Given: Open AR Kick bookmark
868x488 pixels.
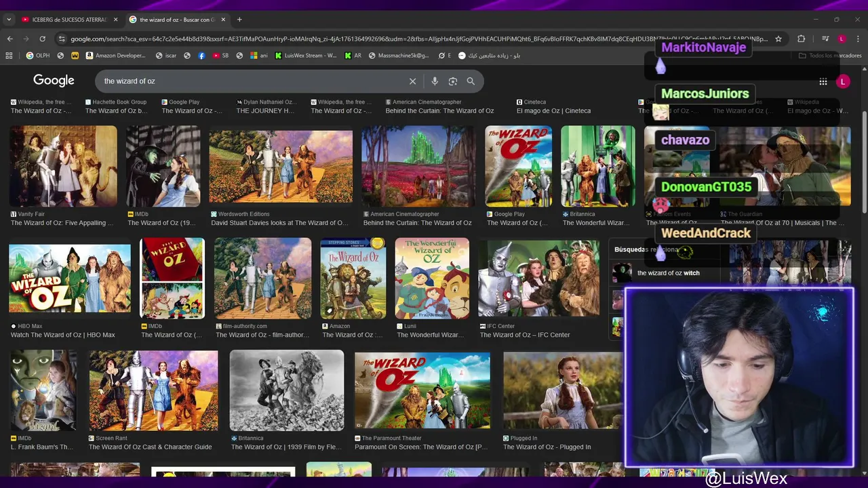Looking at the screenshot, I should pos(353,56).
